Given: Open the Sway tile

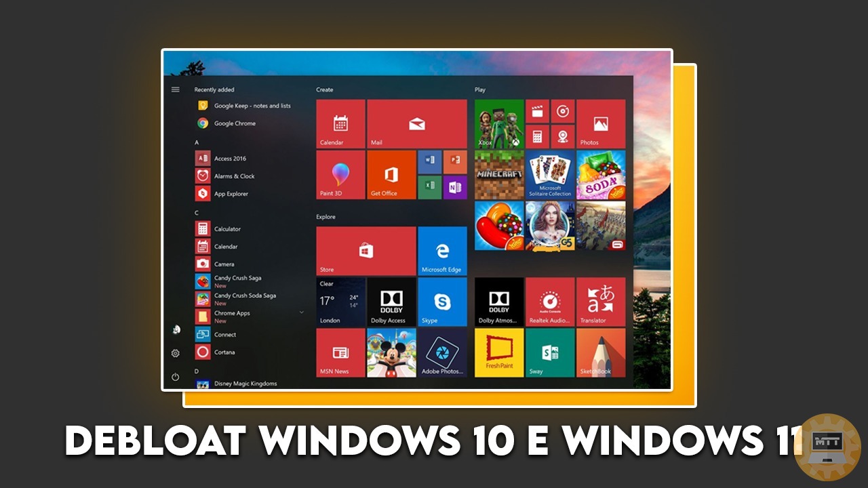Looking at the screenshot, I should (x=550, y=352).
